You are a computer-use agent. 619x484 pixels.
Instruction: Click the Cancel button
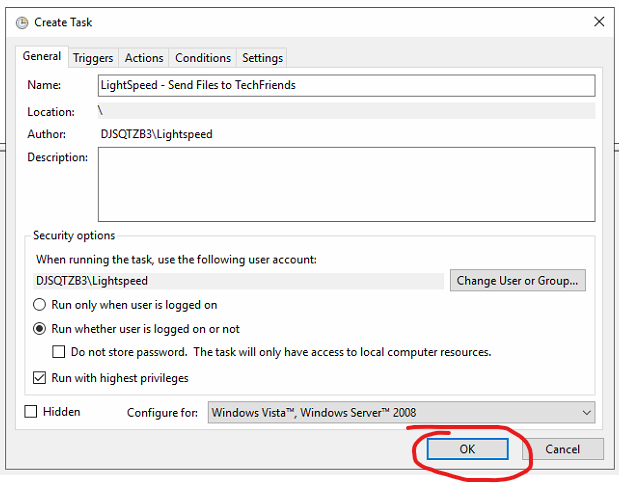click(563, 449)
